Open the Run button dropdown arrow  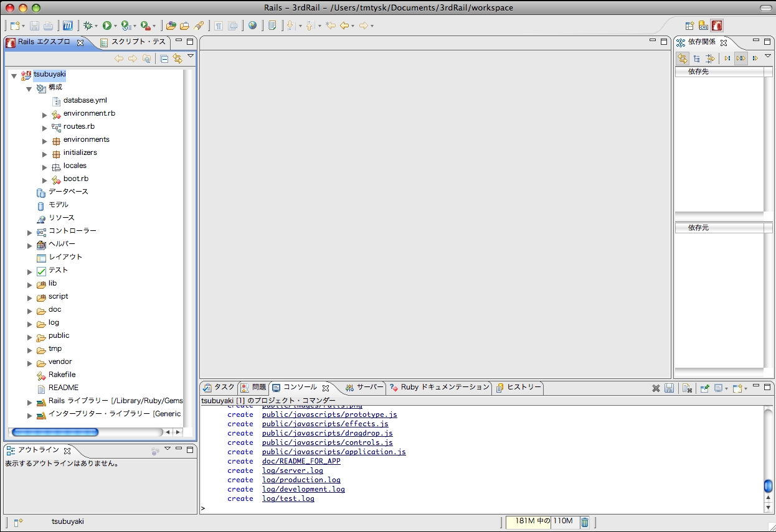(x=115, y=26)
